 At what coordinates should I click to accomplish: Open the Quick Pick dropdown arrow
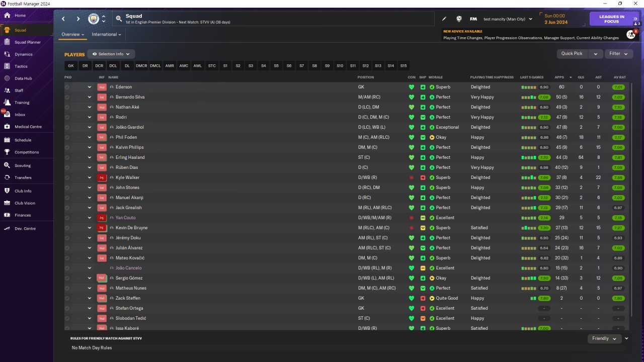pyautogui.click(x=596, y=54)
